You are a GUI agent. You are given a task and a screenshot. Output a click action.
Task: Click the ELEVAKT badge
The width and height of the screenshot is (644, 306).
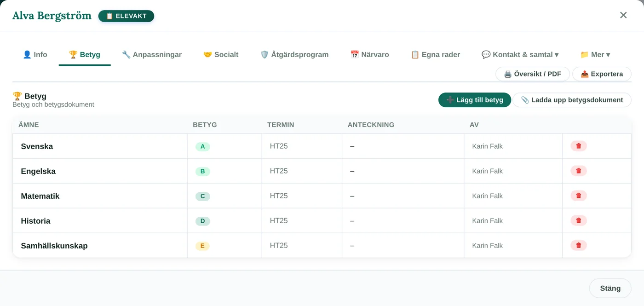coord(126,16)
